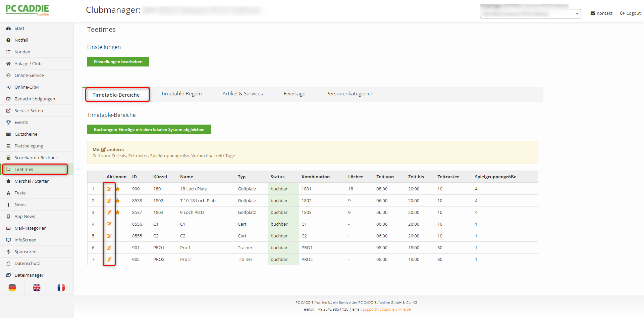The width and height of the screenshot is (644, 318).
Task: Click Einstellungen bearbeiten button
Action: click(x=118, y=62)
